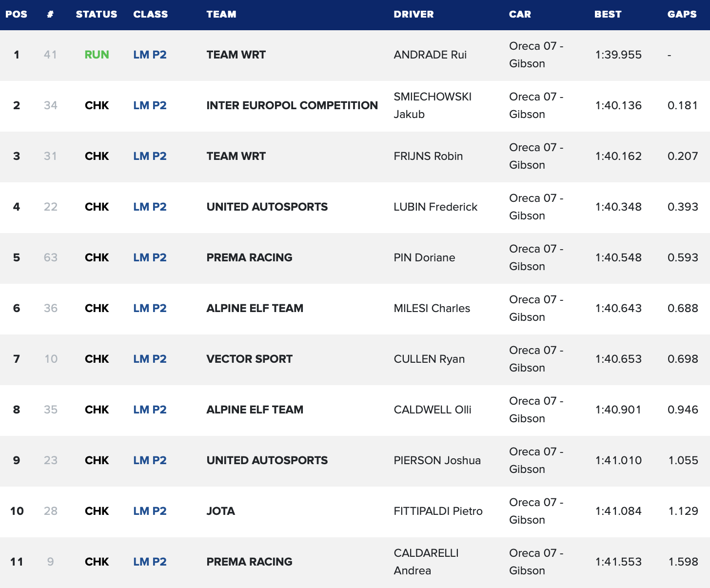Click car number 63
The height and width of the screenshot is (588, 710).
51,257
